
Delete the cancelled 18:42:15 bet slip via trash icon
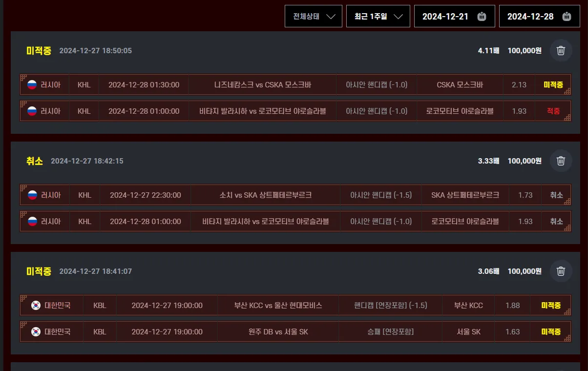click(561, 161)
